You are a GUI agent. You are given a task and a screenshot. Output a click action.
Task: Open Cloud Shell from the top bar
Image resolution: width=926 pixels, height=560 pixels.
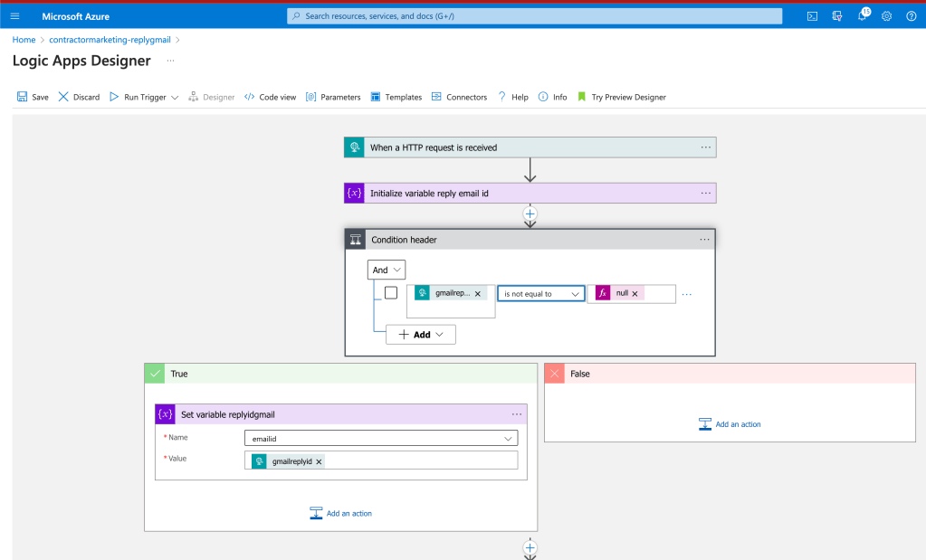[x=812, y=16]
